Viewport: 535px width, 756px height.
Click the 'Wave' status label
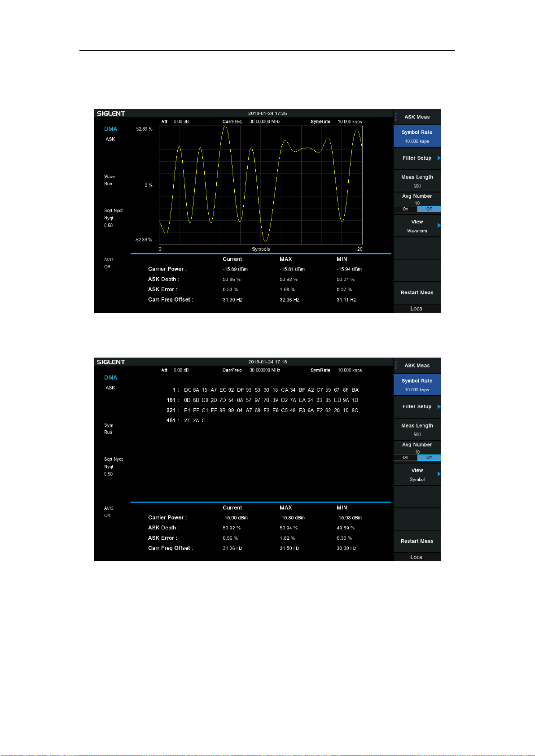110,177
